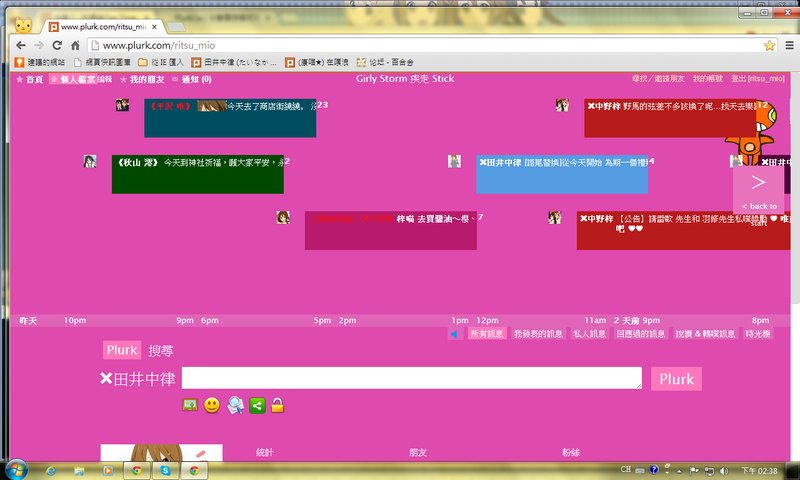The height and width of the screenshot is (480, 800).
Task: Open the smiley emoticon picker
Action: [x=212, y=405]
